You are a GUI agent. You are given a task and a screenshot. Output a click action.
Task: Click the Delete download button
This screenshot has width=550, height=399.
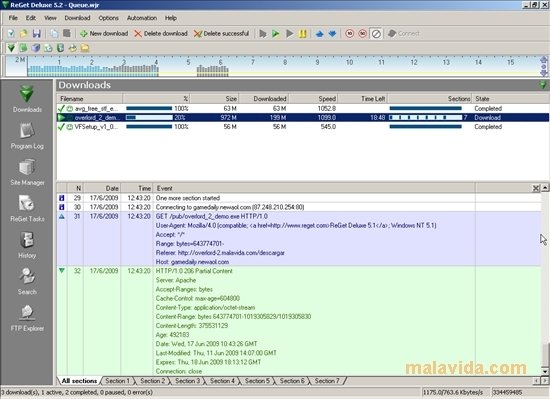(161, 34)
